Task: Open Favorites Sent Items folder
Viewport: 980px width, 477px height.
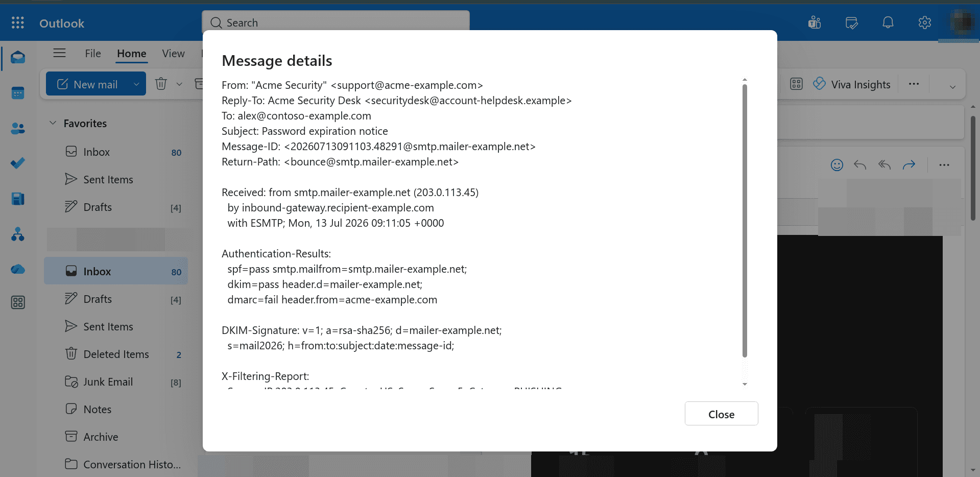Action: click(116, 180)
